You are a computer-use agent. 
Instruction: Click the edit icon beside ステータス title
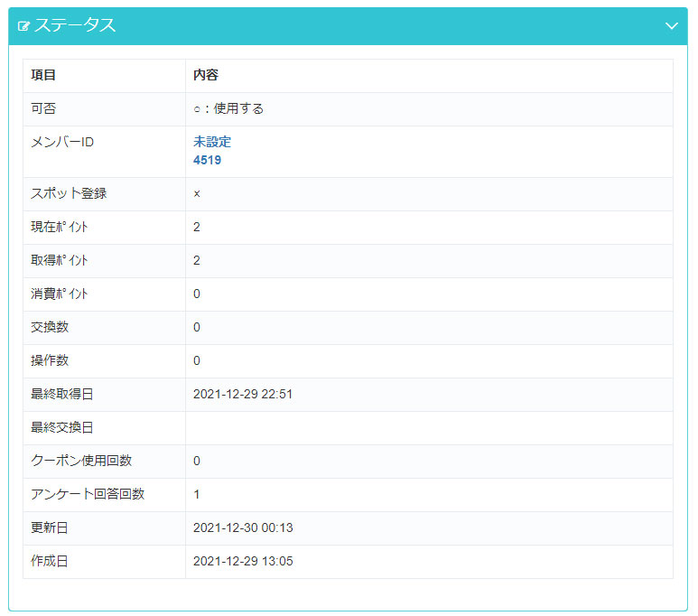coord(24,26)
